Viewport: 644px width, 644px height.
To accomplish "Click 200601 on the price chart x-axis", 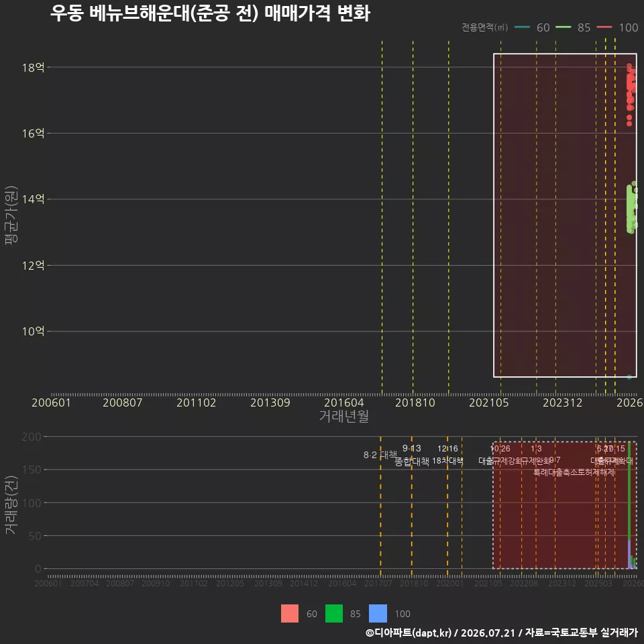I will pos(51,402).
